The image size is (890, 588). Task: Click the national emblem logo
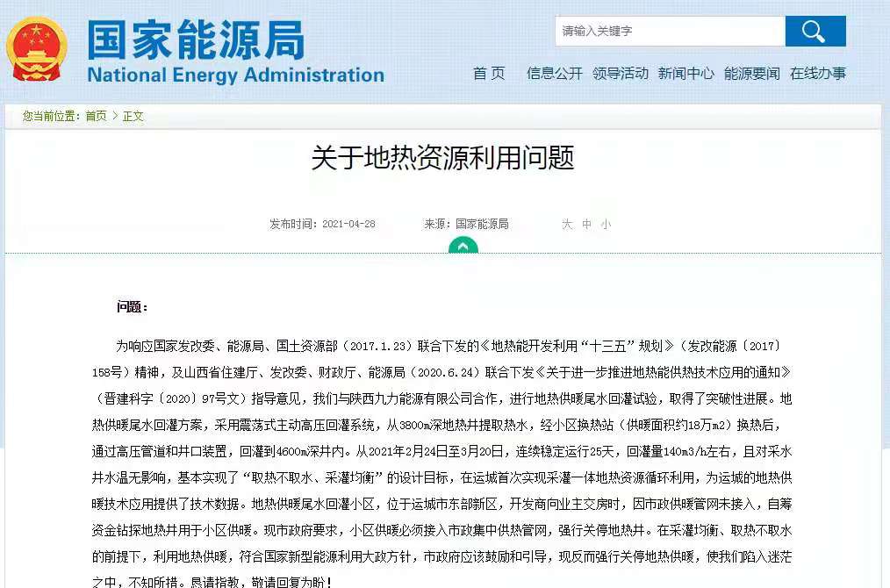36,49
